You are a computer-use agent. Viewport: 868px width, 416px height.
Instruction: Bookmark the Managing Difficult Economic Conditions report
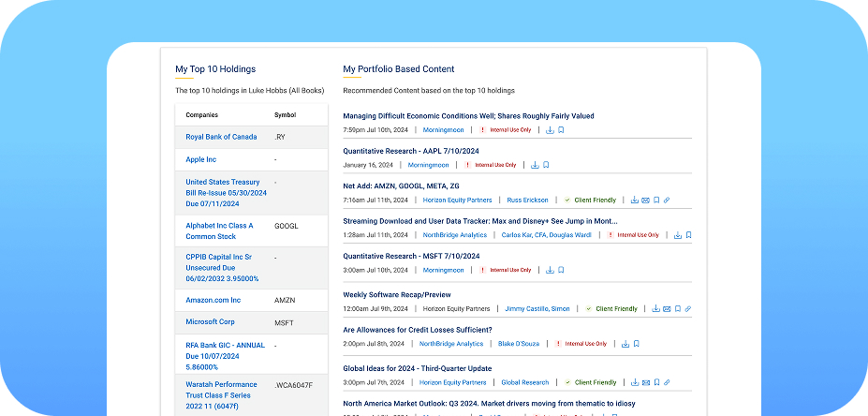pyautogui.click(x=561, y=130)
